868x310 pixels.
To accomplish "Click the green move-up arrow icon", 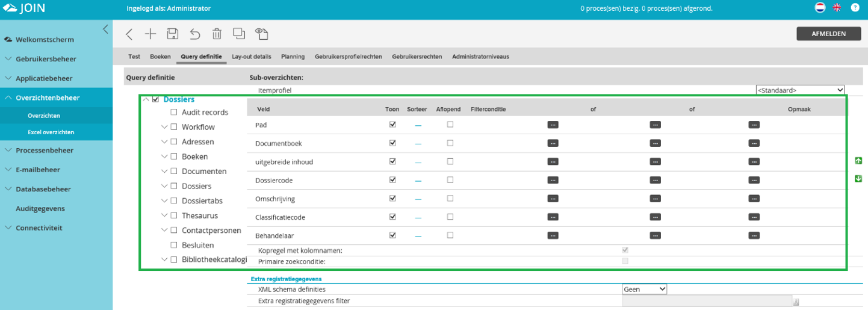I will 858,161.
